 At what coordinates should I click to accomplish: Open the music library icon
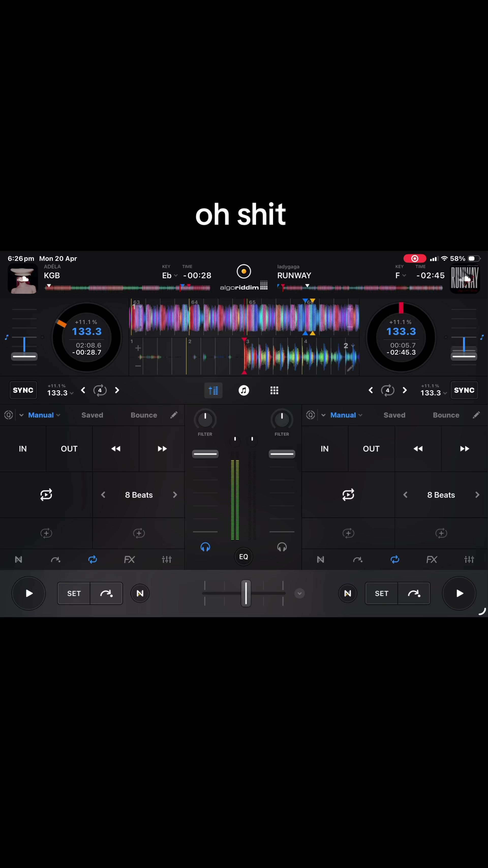pyautogui.click(x=244, y=390)
